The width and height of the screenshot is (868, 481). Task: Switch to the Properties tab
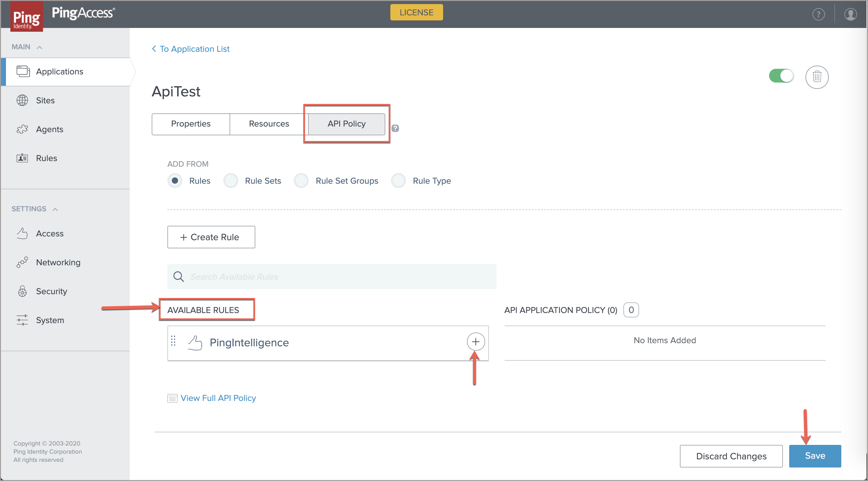click(190, 124)
